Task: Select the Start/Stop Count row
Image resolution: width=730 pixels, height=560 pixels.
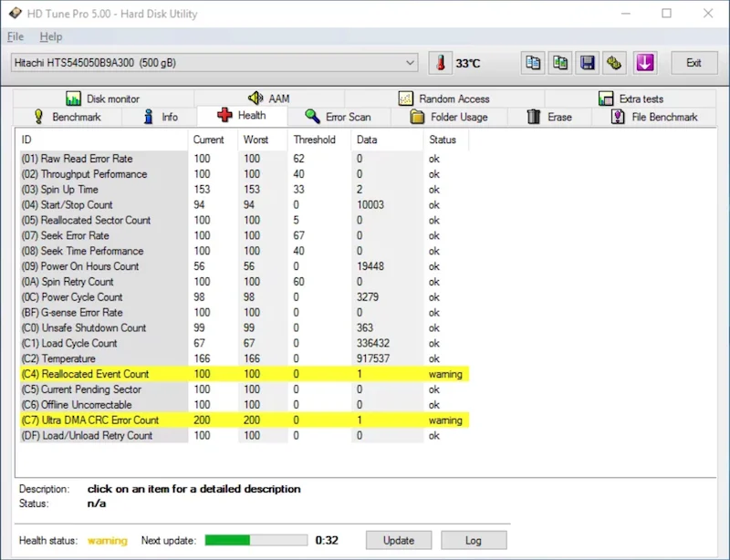Action: point(245,205)
